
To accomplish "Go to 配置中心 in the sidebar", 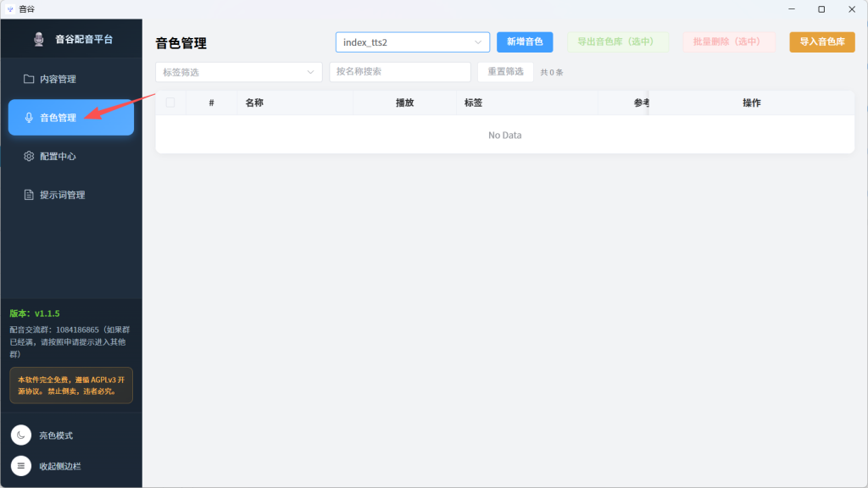I will 71,156.
